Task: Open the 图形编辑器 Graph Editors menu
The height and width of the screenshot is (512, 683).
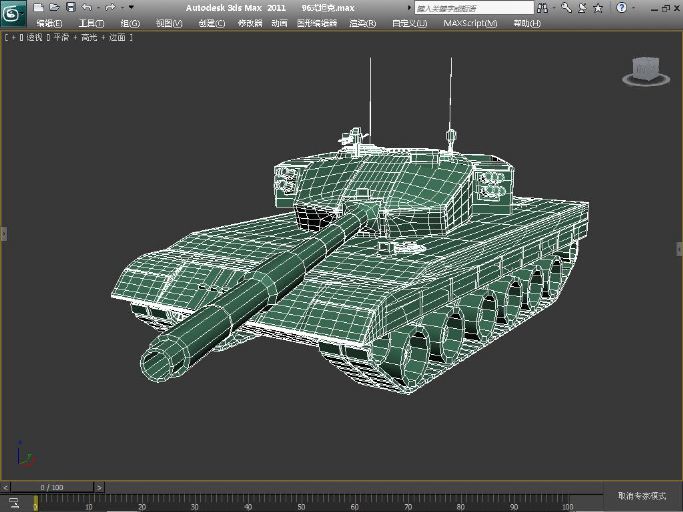Action: click(x=317, y=24)
